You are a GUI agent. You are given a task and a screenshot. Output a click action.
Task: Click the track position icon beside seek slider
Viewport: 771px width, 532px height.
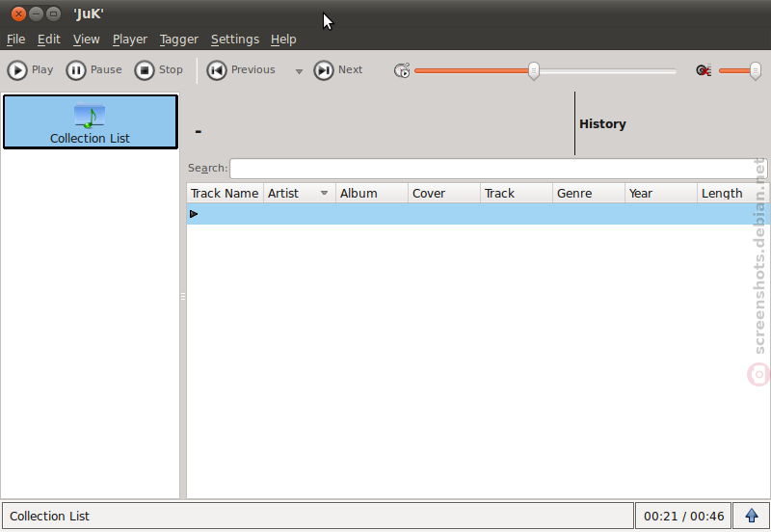tap(402, 70)
